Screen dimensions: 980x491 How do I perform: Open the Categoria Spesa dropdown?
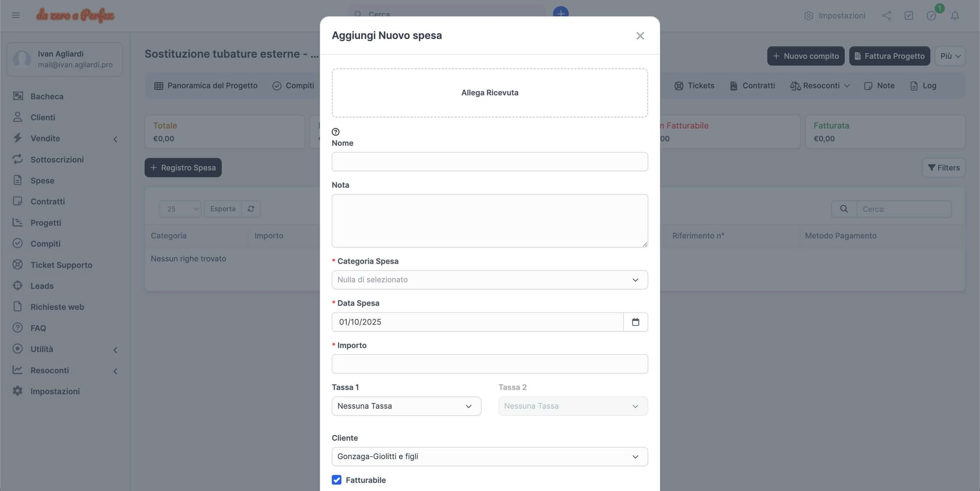click(490, 280)
